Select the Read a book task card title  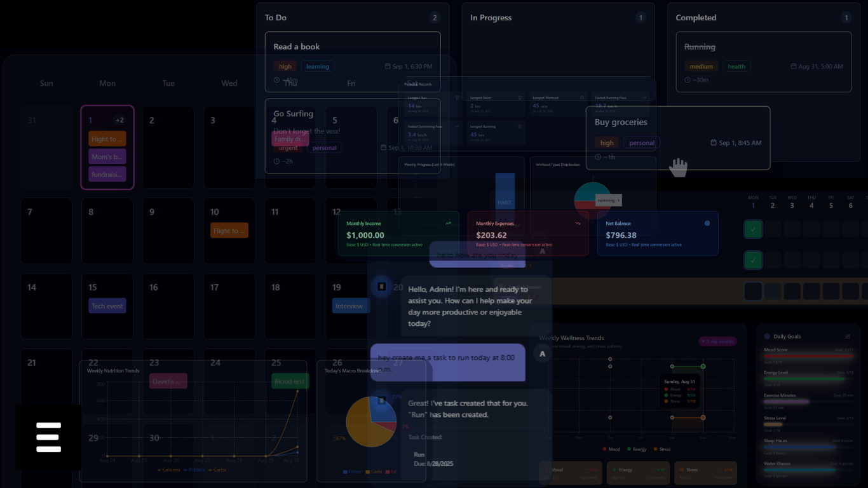click(x=297, y=46)
